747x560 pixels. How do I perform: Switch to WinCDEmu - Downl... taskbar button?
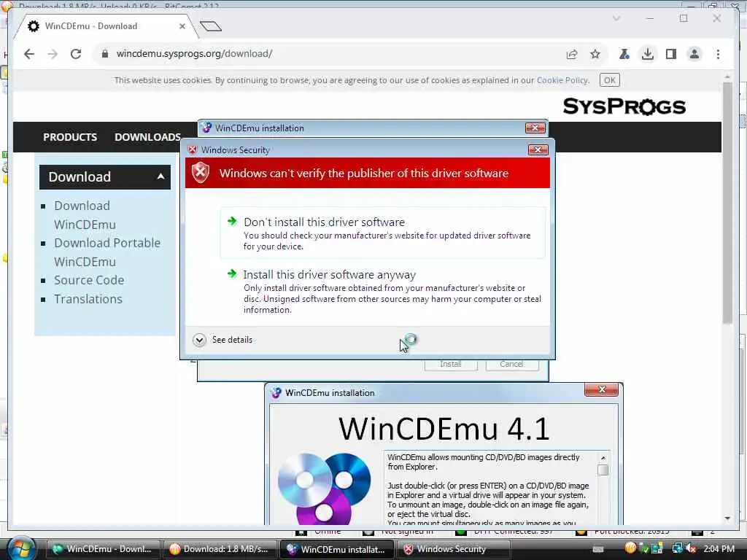(x=102, y=549)
